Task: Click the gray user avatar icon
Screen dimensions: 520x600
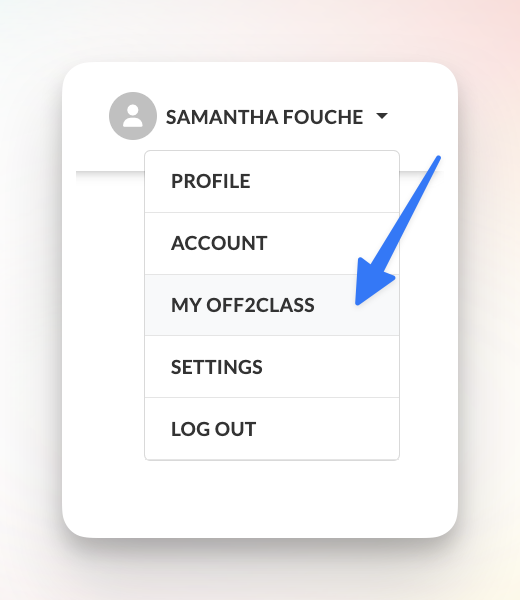Action: click(133, 116)
